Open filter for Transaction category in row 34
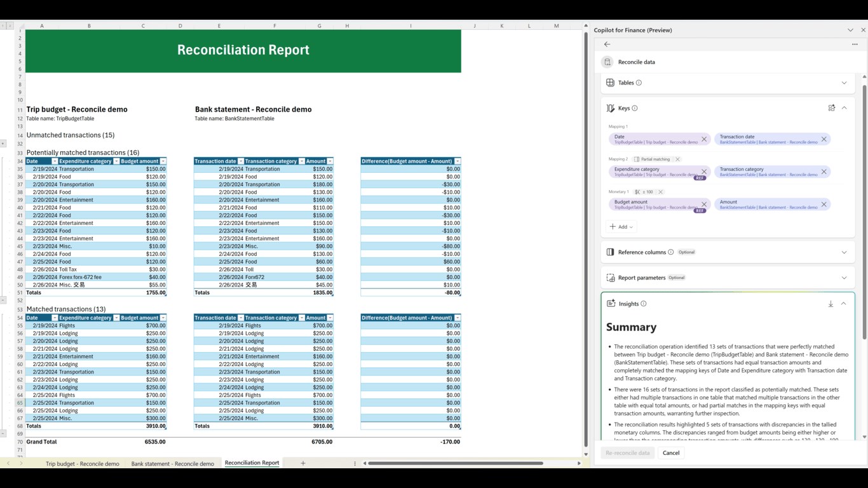Image resolution: width=868 pixels, height=488 pixels. (302, 161)
